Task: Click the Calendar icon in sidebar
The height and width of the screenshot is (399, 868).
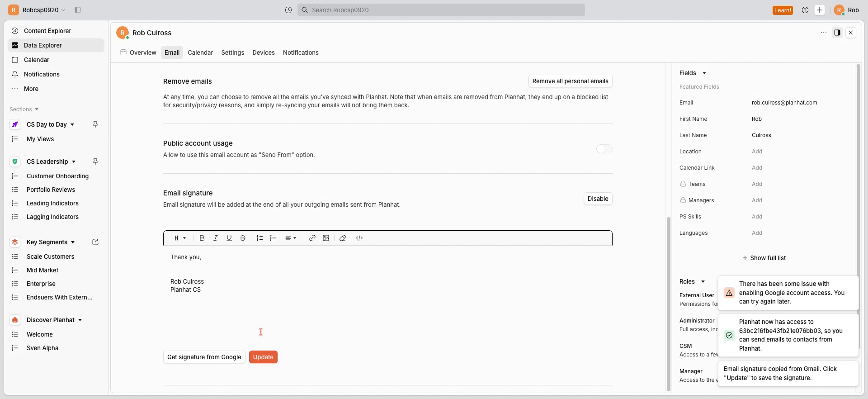Action: point(15,60)
